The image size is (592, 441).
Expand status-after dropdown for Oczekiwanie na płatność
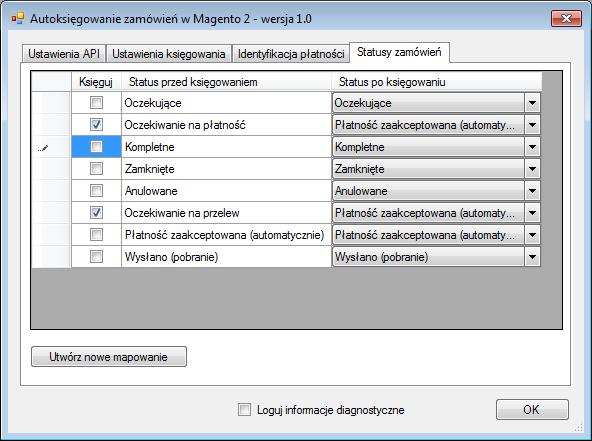tap(532, 125)
